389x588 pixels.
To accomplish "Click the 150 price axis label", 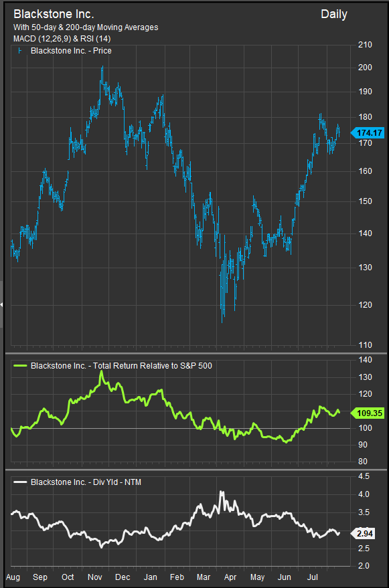I will [365, 201].
